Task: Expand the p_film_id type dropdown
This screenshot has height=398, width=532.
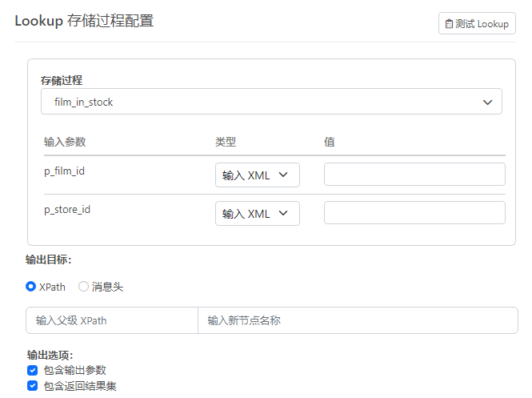Action: (257, 175)
